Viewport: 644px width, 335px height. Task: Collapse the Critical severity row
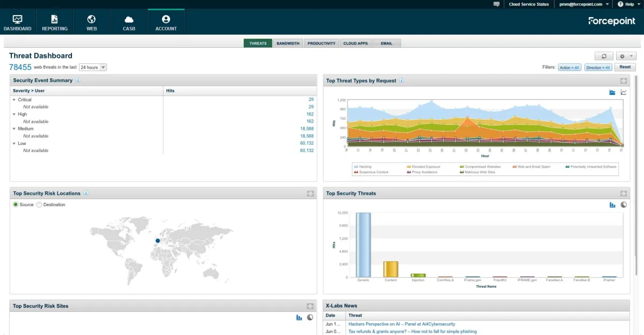coord(14,99)
